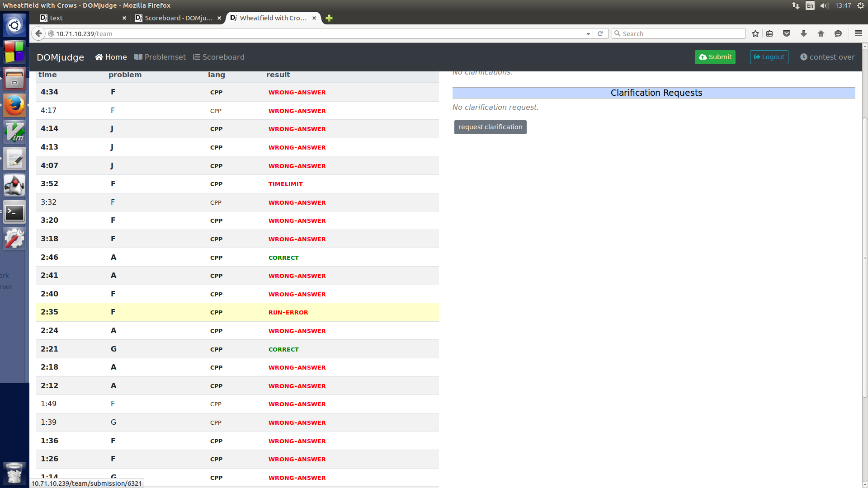Launch Vim from the Ubuntu dock
The image size is (868, 488).
coord(14,132)
